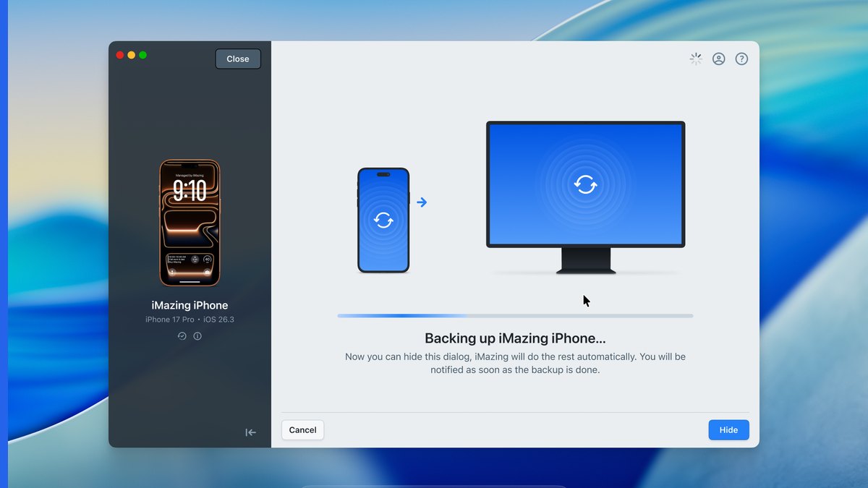Click the Hide button
This screenshot has width=868, height=488.
(x=728, y=429)
